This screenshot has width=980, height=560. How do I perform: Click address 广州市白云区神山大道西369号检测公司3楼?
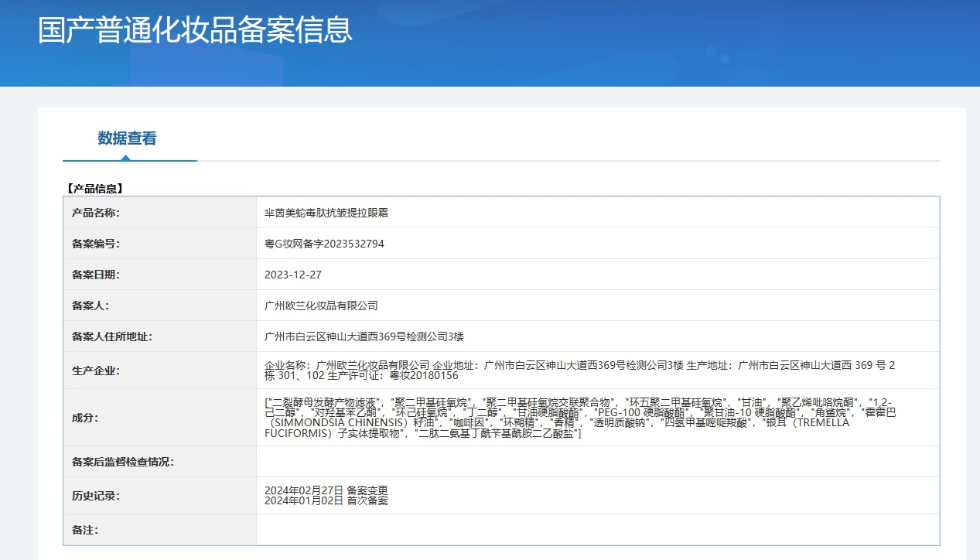tap(364, 336)
